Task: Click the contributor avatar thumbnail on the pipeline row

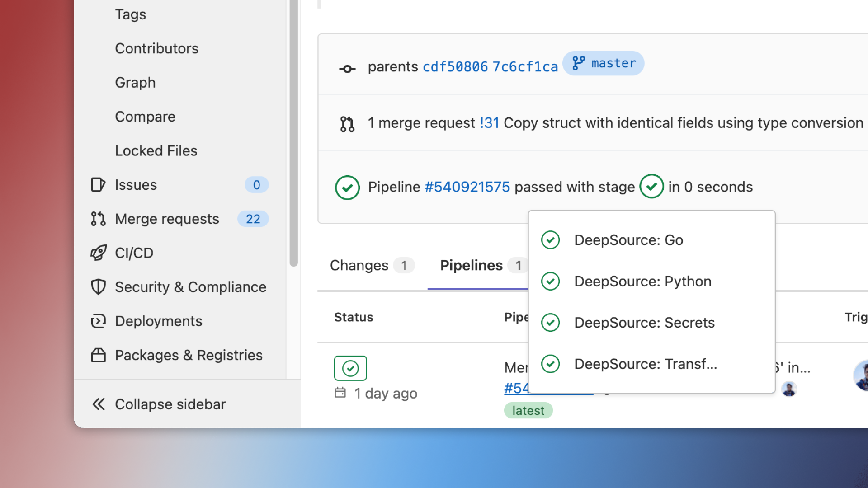Action: tap(789, 389)
